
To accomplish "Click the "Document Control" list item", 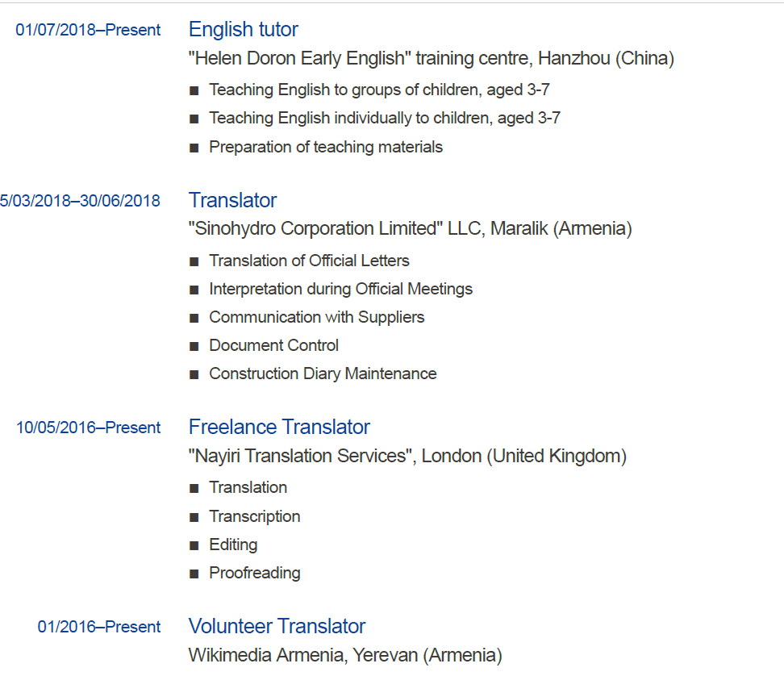I will point(273,345).
